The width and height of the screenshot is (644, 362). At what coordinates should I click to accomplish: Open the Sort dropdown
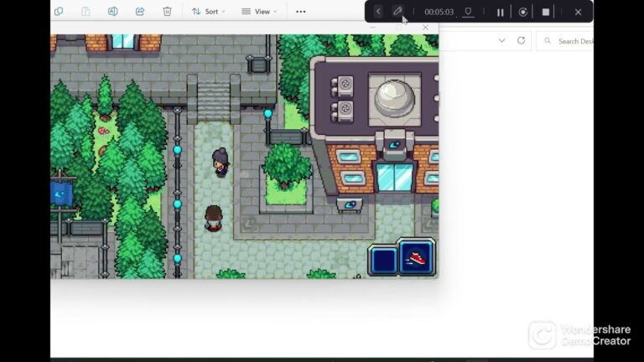[x=209, y=12]
